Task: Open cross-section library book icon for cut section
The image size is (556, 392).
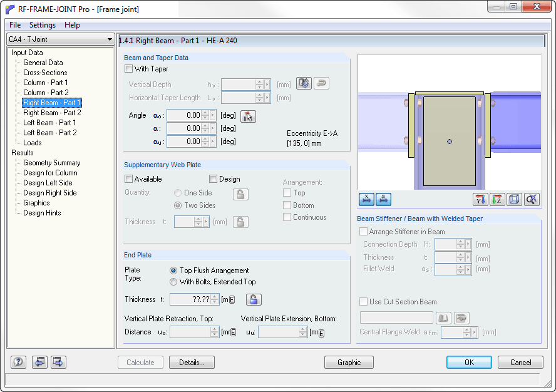Action: click(x=443, y=318)
